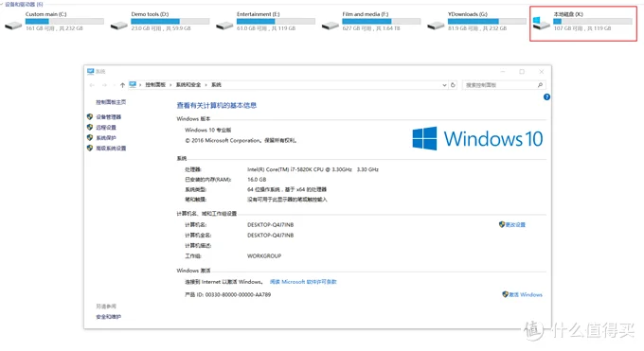Open the Demo tools (D:) drive icon
This screenshot has height=351, width=644.
[118, 26]
